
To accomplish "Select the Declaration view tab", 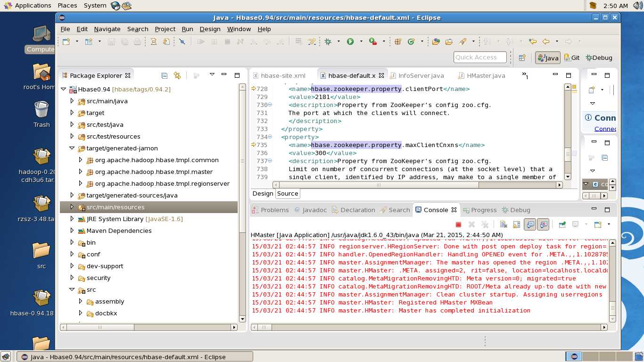I will pos(353,210).
